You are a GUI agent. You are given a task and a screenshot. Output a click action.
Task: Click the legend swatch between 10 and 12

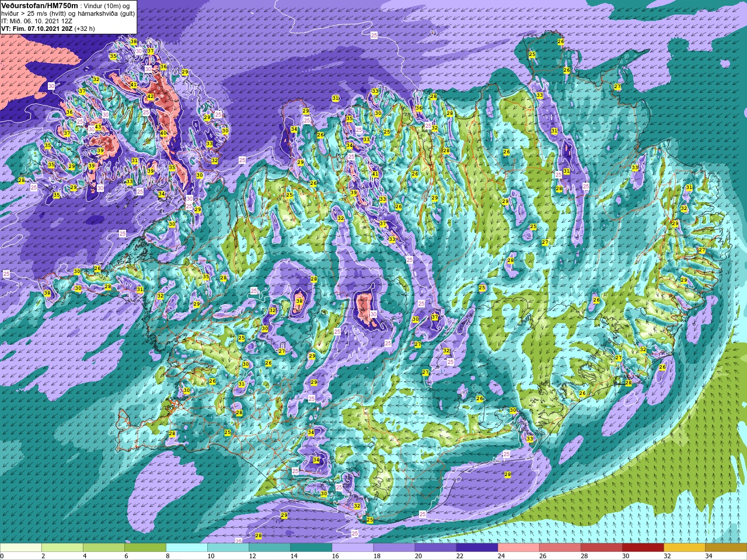[x=228, y=548]
